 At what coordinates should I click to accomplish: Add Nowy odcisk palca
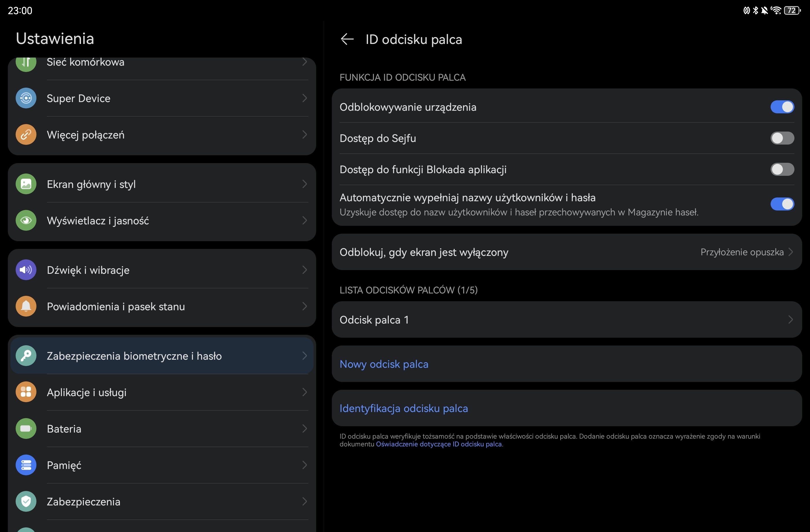point(567,364)
